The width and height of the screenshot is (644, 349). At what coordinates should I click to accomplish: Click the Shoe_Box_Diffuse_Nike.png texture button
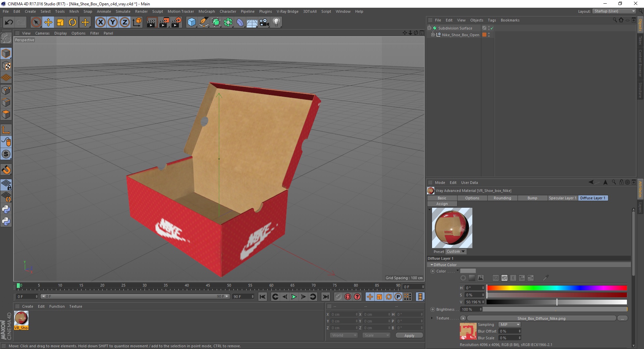(x=541, y=318)
